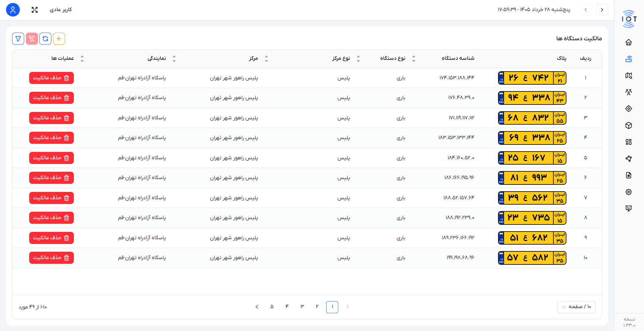Go to page ۳

(302, 307)
